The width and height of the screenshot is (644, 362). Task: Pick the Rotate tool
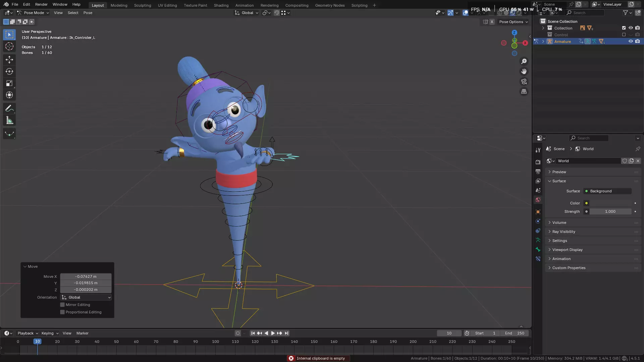point(9,71)
